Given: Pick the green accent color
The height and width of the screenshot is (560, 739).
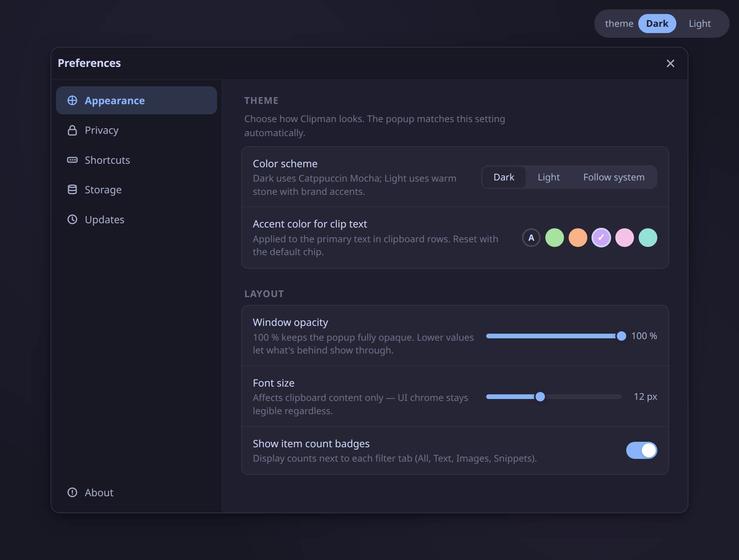Looking at the screenshot, I should (554, 238).
